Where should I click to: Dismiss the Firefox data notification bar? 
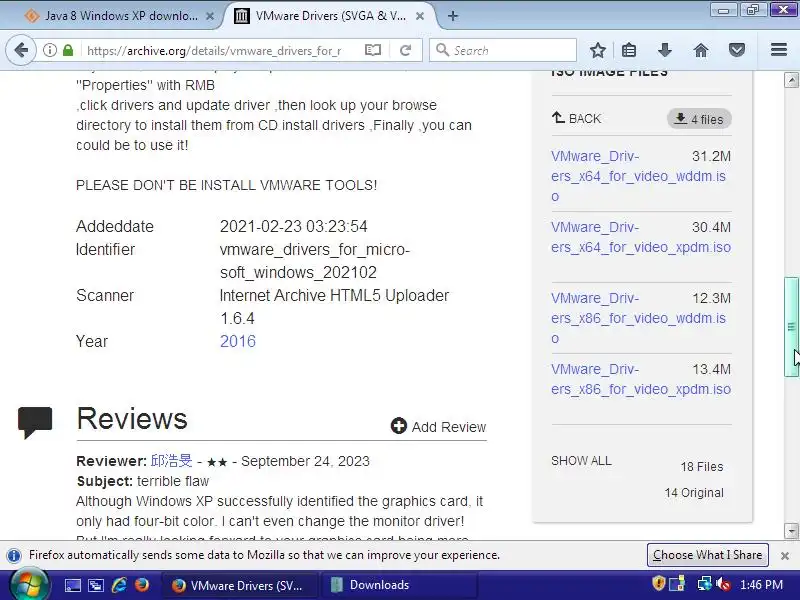click(x=785, y=556)
